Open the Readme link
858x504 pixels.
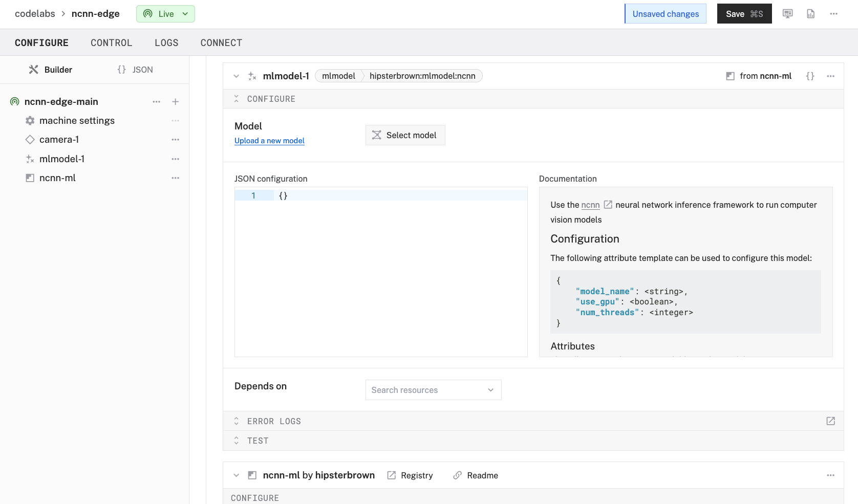coord(476,475)
